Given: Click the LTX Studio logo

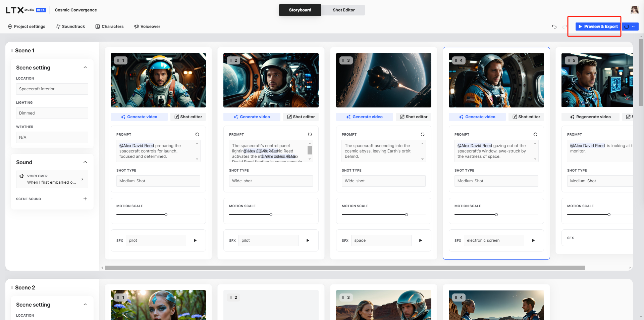Looking at the screenshot, I should point(25,10).
